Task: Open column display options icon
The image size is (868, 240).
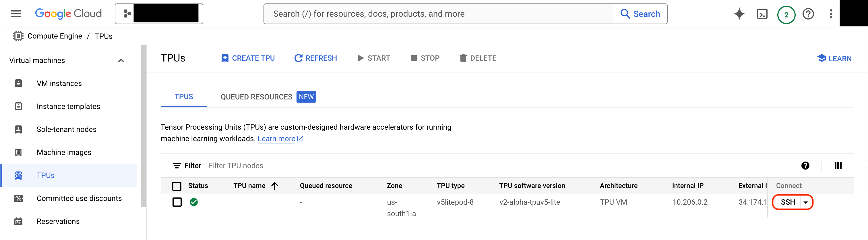Action: (x=838, y=165)
